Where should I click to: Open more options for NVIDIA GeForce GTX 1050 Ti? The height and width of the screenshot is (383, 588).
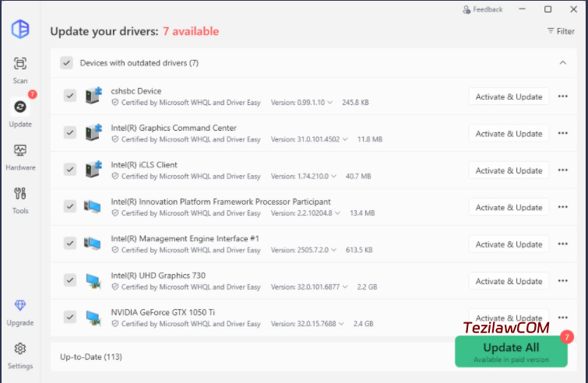[x=562, y=318]
